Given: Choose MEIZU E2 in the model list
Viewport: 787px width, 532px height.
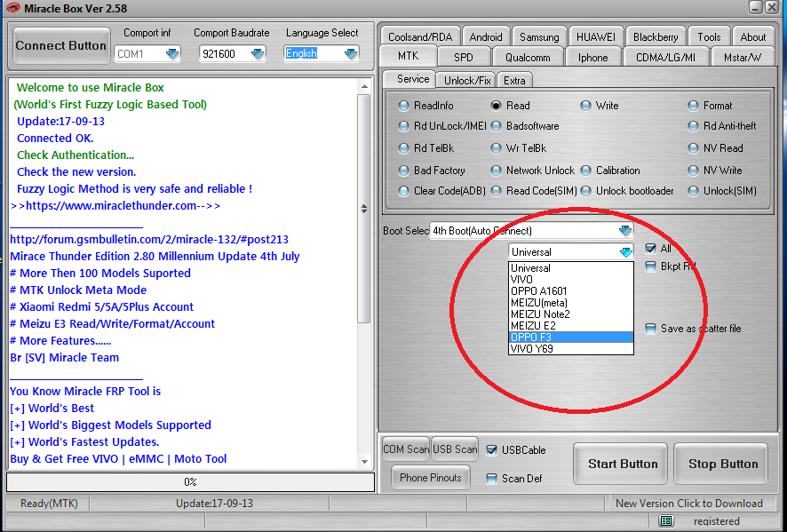Looking at the screenshot, I should click(x=570, y=326).
